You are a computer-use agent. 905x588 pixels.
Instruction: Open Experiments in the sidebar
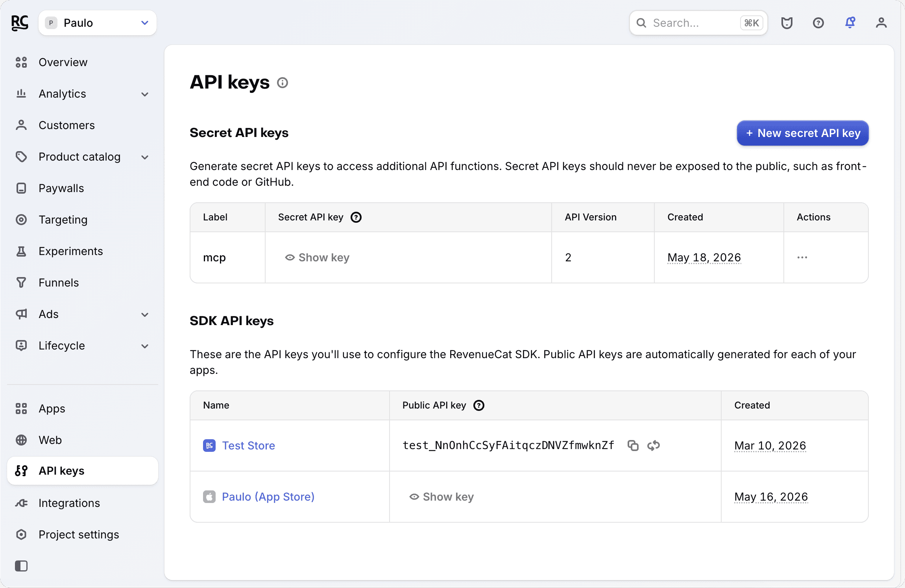[x=83, y=251]
